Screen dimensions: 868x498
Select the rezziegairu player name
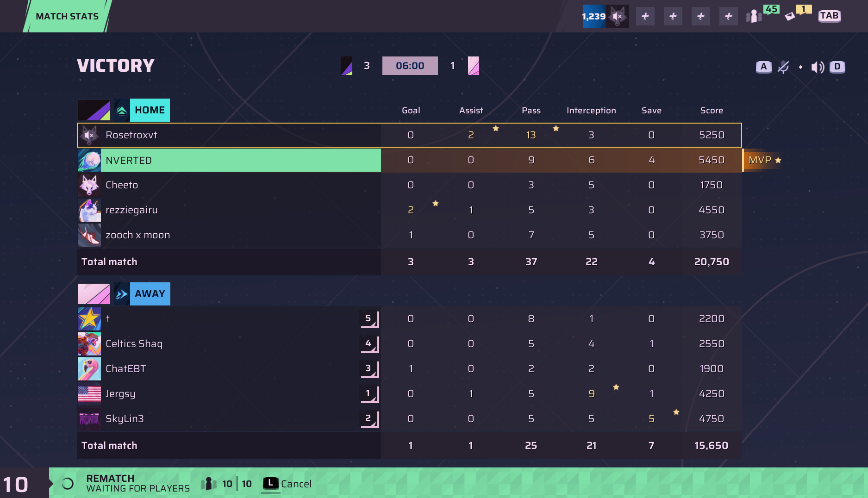tap(131, 210)
